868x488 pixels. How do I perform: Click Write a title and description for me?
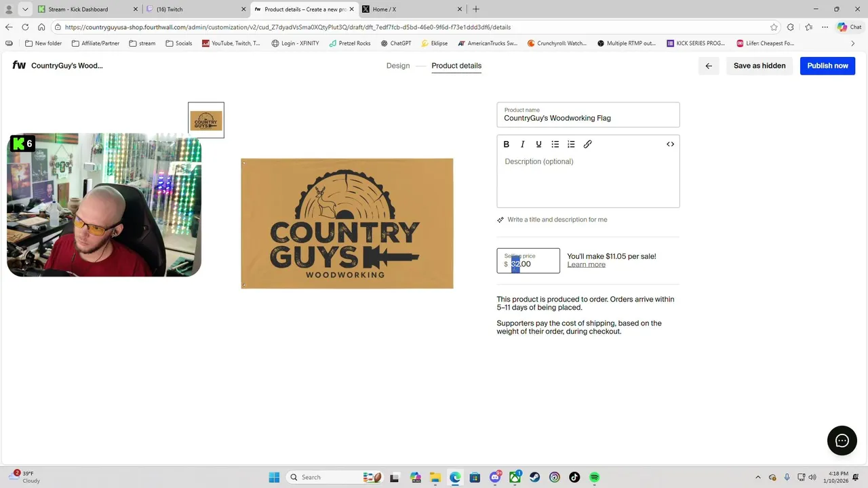552,220
